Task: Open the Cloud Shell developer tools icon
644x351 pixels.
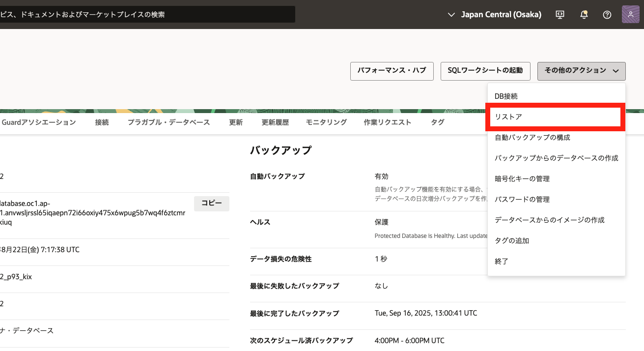Action: tap(560, 15)
